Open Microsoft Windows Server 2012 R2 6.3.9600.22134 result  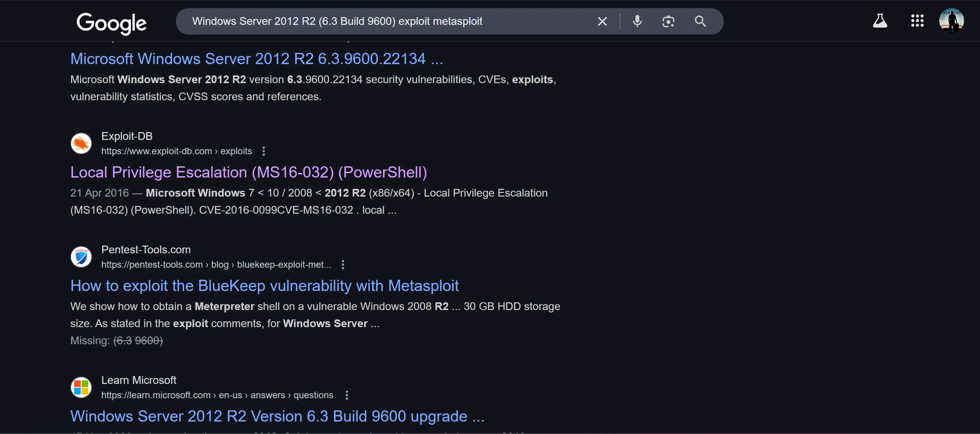(x=256, y=59)
